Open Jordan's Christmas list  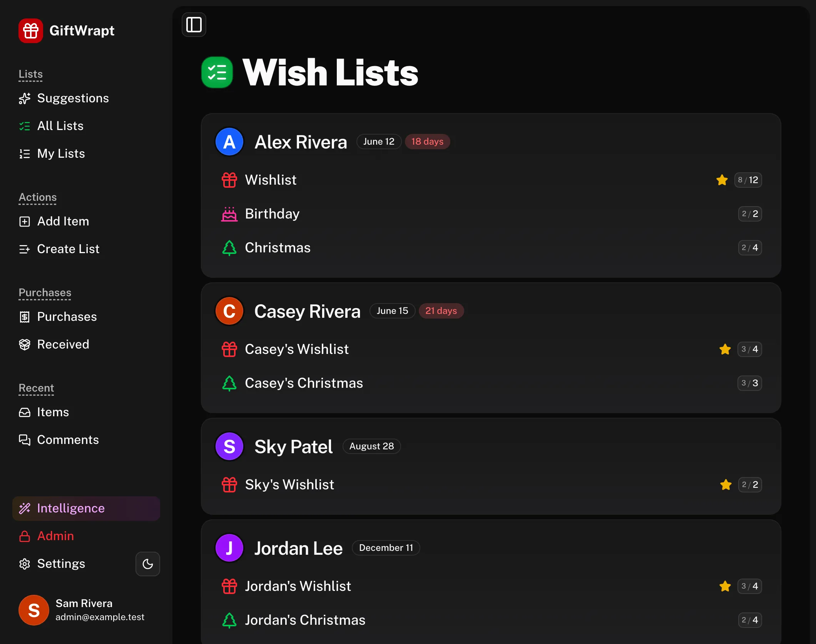tap(491, 620)
